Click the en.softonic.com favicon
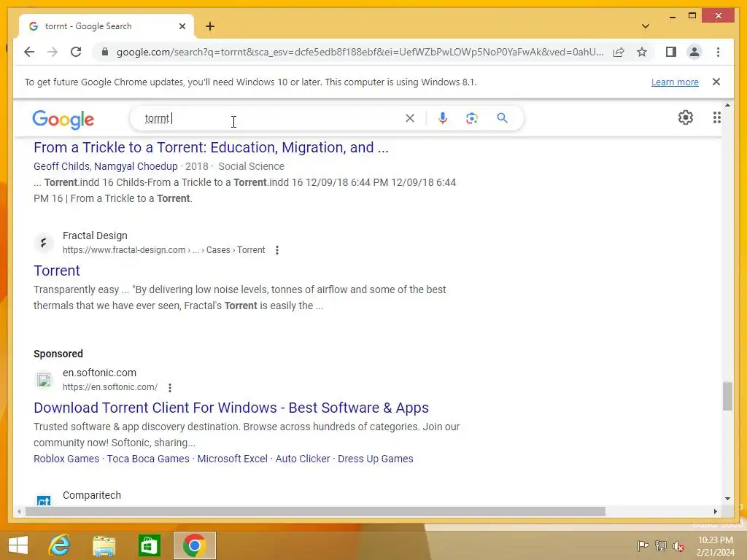747x560 pixels. point(44,380)
